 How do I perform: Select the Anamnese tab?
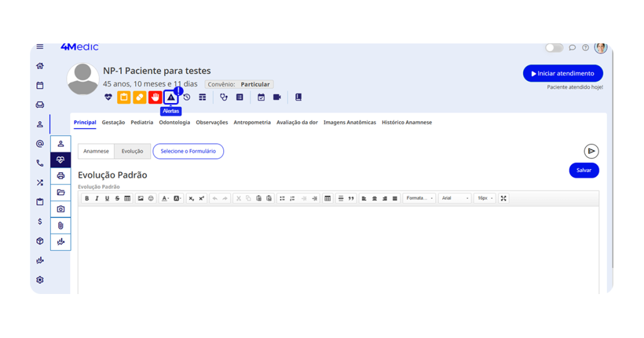coord(96,151)
